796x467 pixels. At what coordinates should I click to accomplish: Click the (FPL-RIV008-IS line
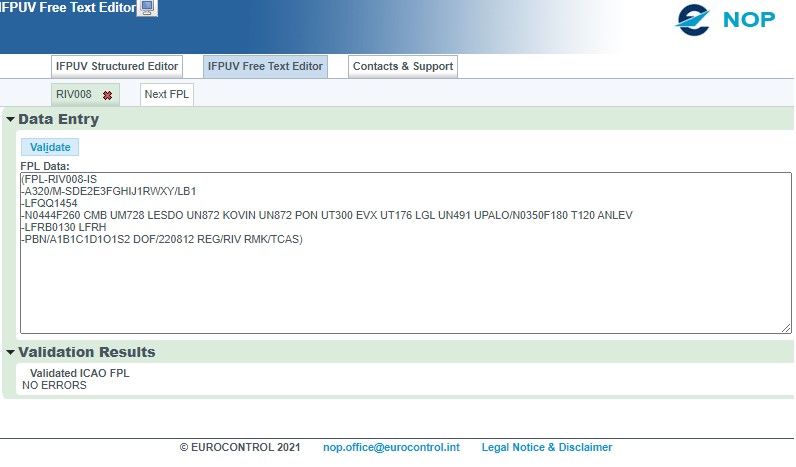(59, 179)
